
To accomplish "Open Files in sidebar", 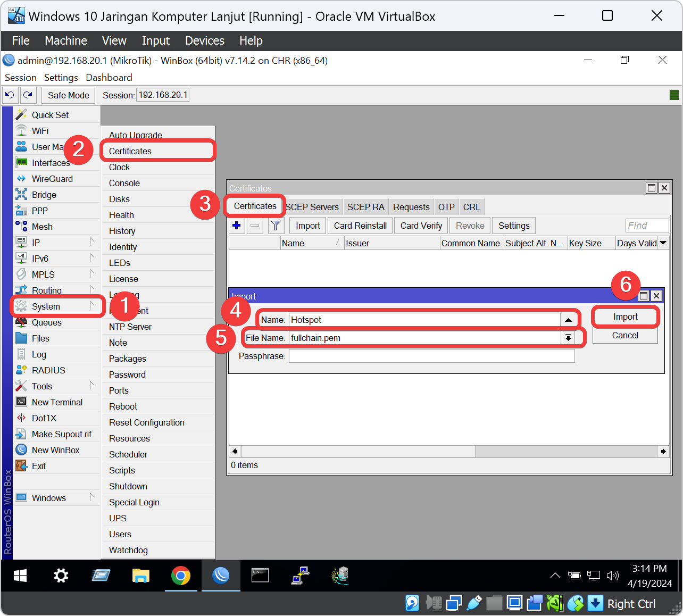I will (x=40, y=338).
